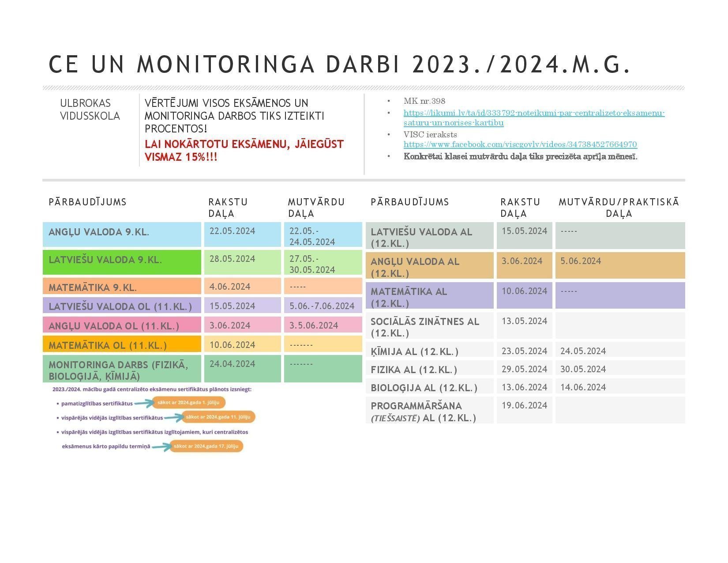The image size is (728, 563).
Task: Click 'VISC ieraksts' bullet text
Action: tap(430, 135)
